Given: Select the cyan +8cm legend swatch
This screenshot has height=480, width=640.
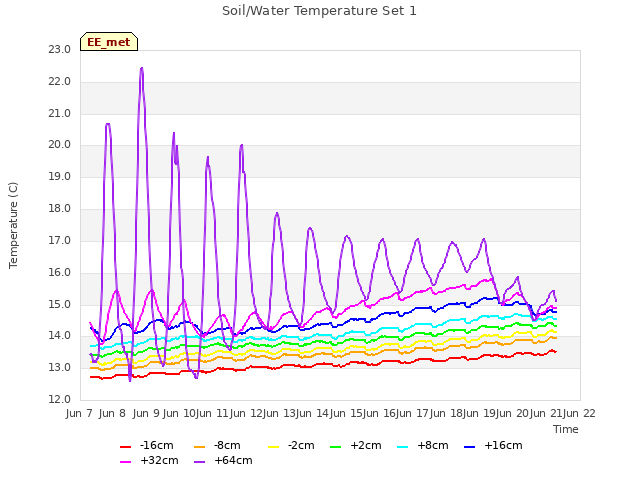Looking at the screenshot, I should pyautogui.click(x=402, y=447).
